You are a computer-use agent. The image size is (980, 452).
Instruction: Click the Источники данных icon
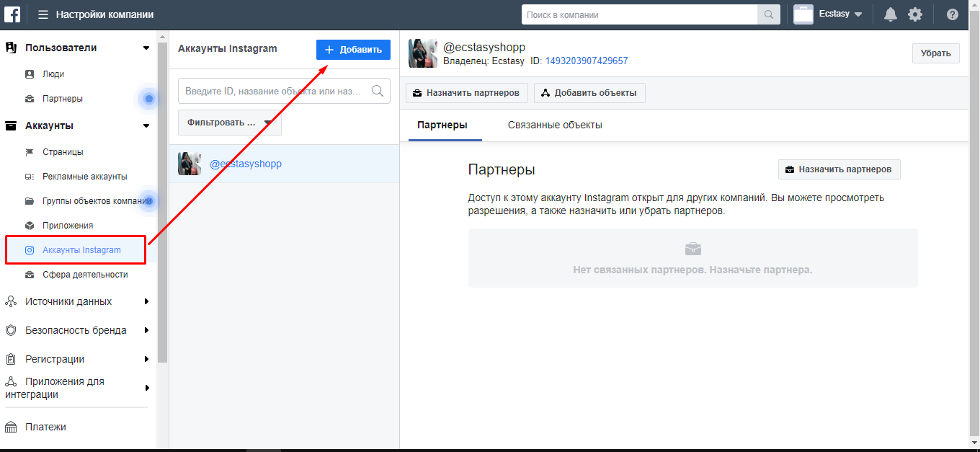pos(11,301)
